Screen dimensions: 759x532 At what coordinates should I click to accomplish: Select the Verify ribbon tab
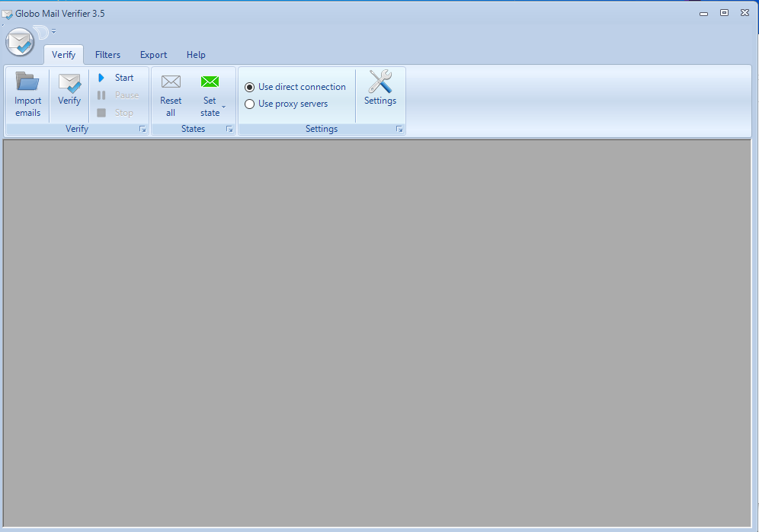[x=63, y=55]
